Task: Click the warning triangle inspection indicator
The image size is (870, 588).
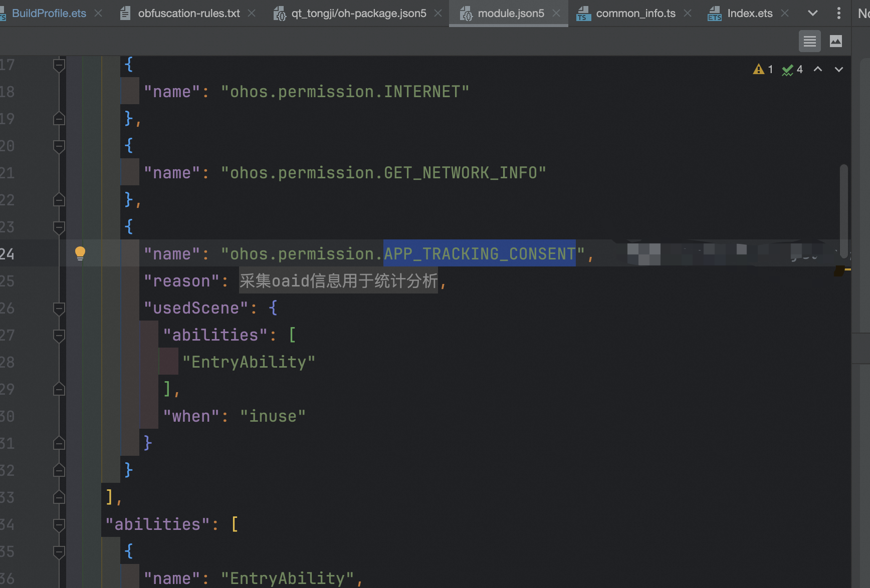Action: click(758, 69)
